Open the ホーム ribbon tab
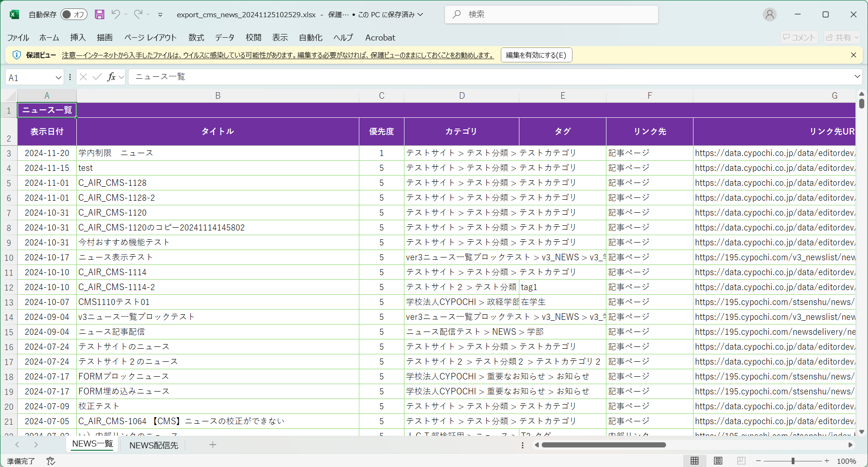This screenshot has height=467, width=868. point(49,38)
